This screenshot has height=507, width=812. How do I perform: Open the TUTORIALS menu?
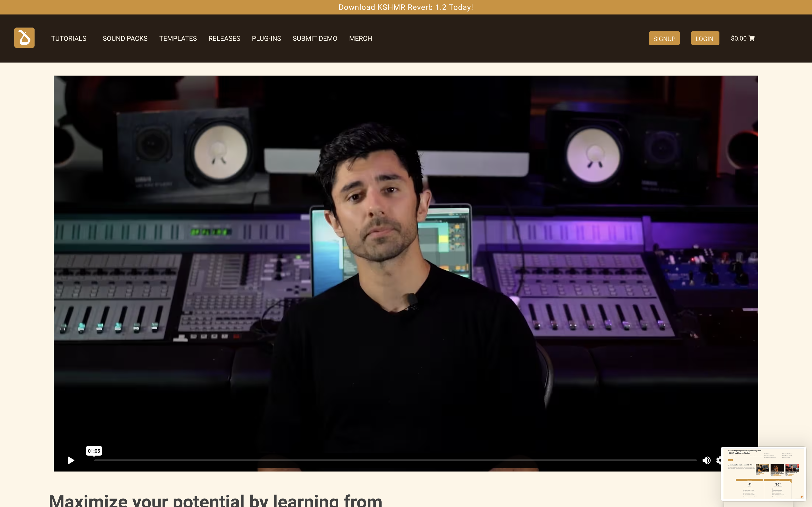pyautogui.click(x=68, y=39)
